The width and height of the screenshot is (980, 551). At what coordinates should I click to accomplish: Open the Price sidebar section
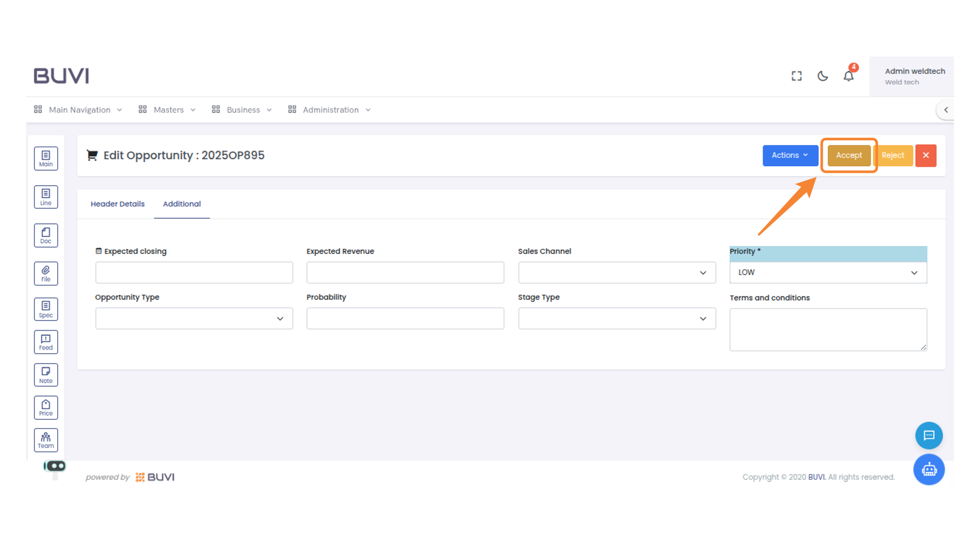point(46,408)
